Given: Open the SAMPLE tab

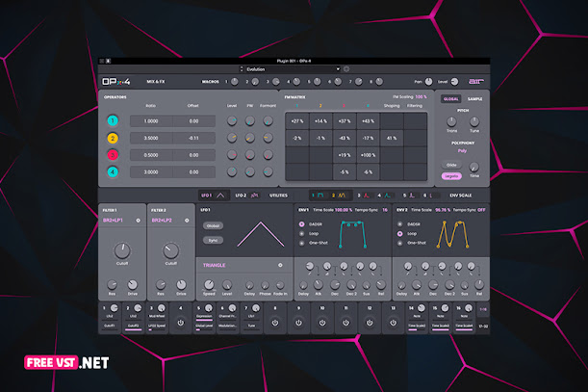Looking at the screenshot, I should tap(474, 99).
